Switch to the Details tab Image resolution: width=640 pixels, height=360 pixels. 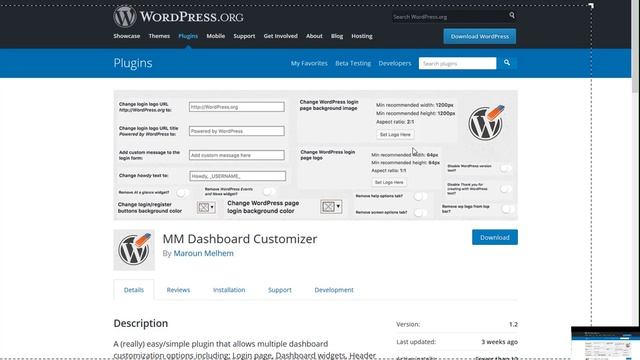click(x=134, y=290)
